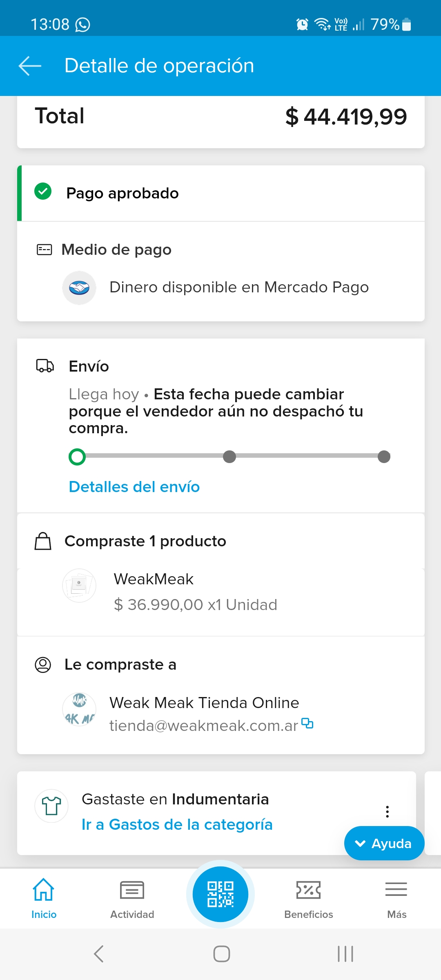Open Android recent apps button
This screenshot has height=980, width=441.
click(345, 954)
